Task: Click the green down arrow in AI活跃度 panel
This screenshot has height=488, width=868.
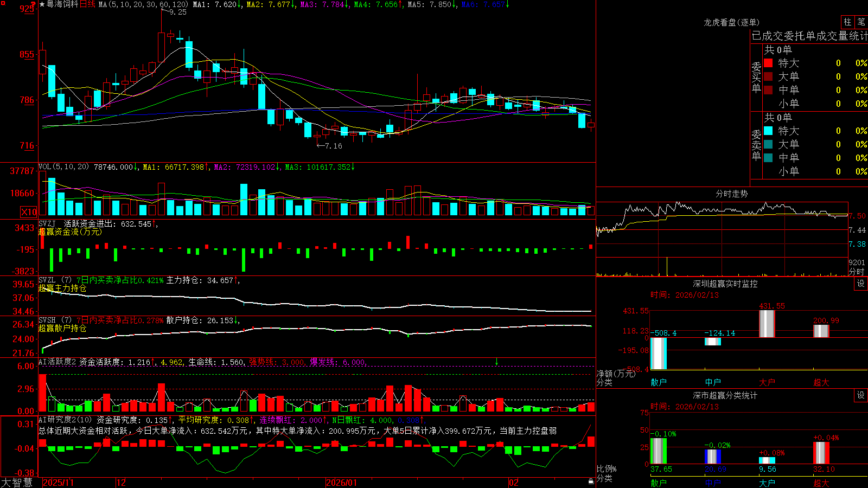Action: (x=496, y=362)
